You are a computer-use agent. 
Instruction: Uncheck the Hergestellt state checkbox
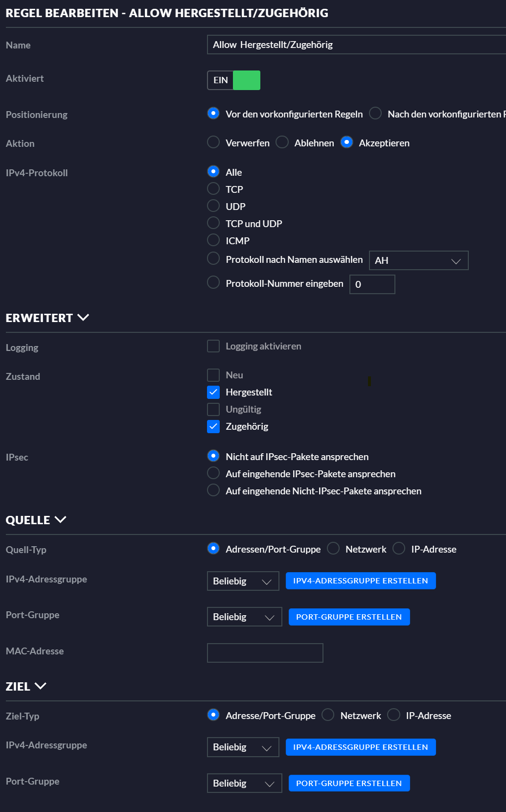[x=213, y=392]
